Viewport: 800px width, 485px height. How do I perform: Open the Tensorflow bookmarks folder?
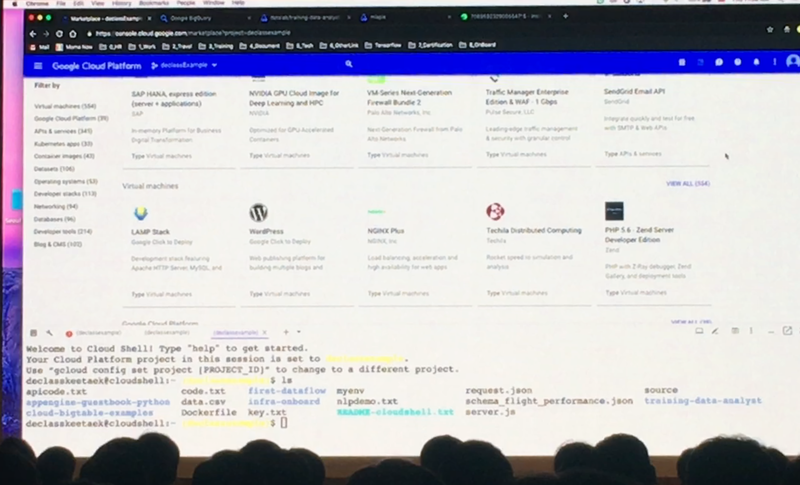pyautogui.click(x=383, y=45)
